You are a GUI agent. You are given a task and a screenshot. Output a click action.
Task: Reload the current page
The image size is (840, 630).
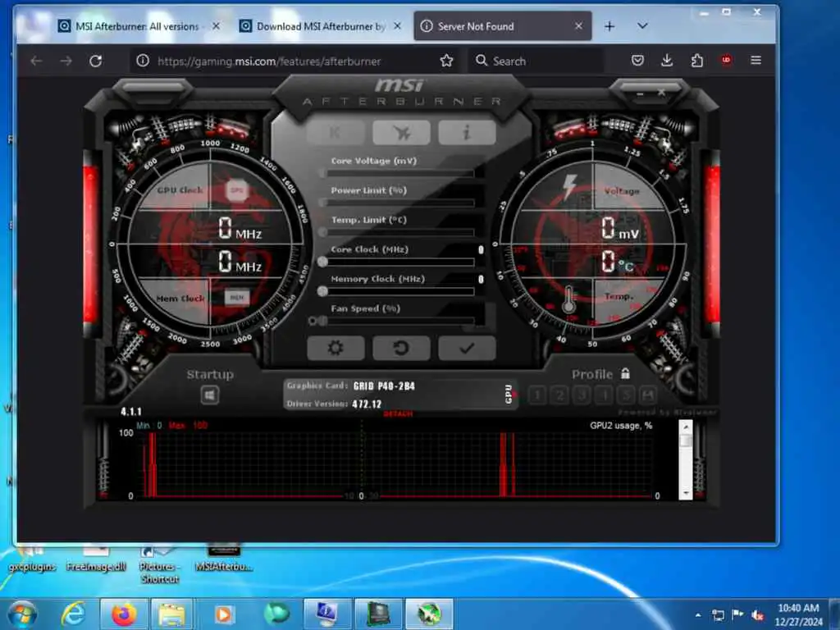tap(96, 61)
